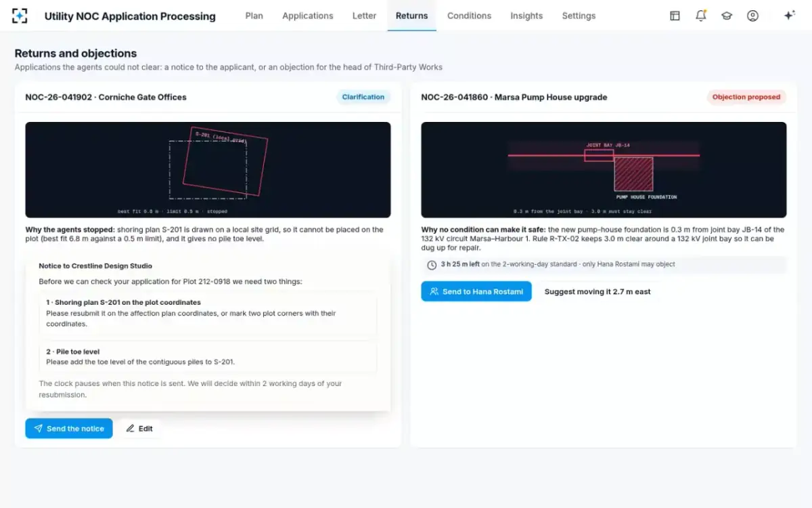Select the Returns tab

pos(411,16)
